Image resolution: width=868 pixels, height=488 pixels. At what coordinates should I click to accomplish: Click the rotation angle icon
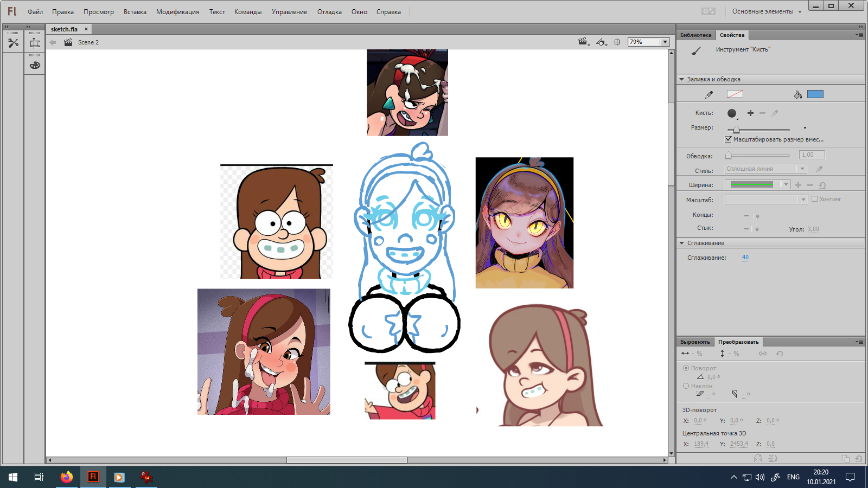pos(700,377)
